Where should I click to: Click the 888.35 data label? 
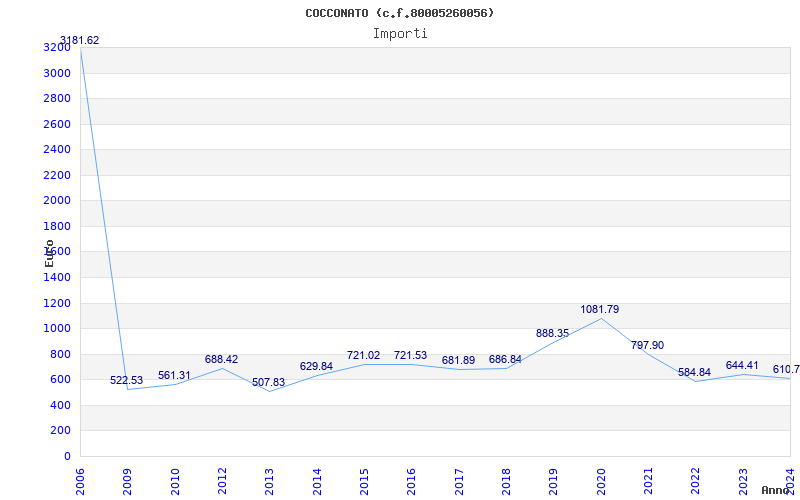pos(553,333)
